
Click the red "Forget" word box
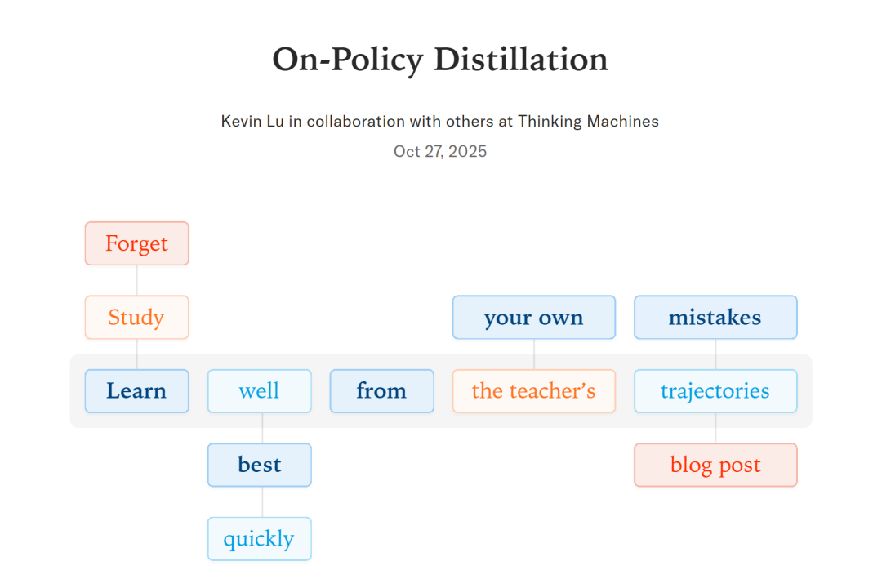tap(137, 243)
